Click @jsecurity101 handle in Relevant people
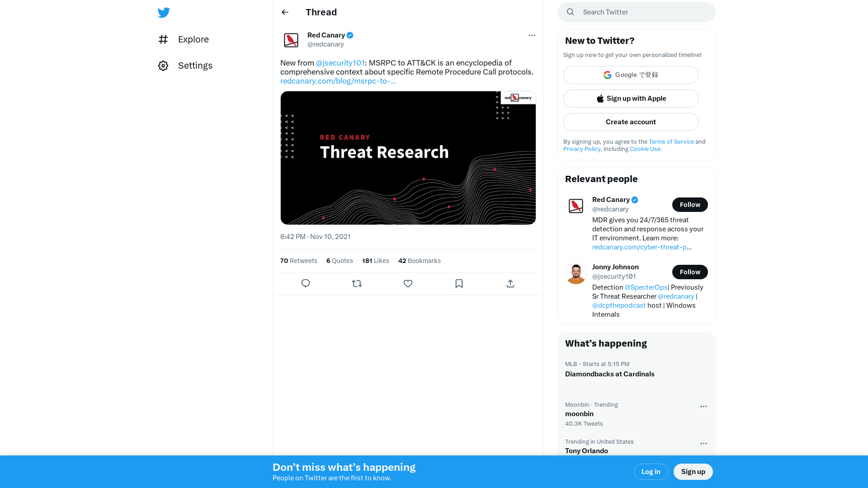Screen dimensions: 868x488 614,277
